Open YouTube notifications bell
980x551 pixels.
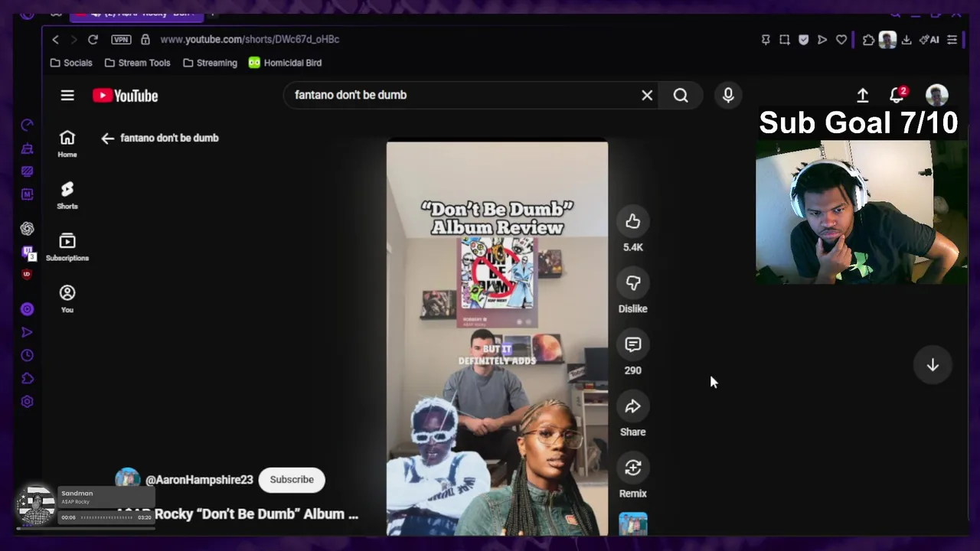coord(897,95)
